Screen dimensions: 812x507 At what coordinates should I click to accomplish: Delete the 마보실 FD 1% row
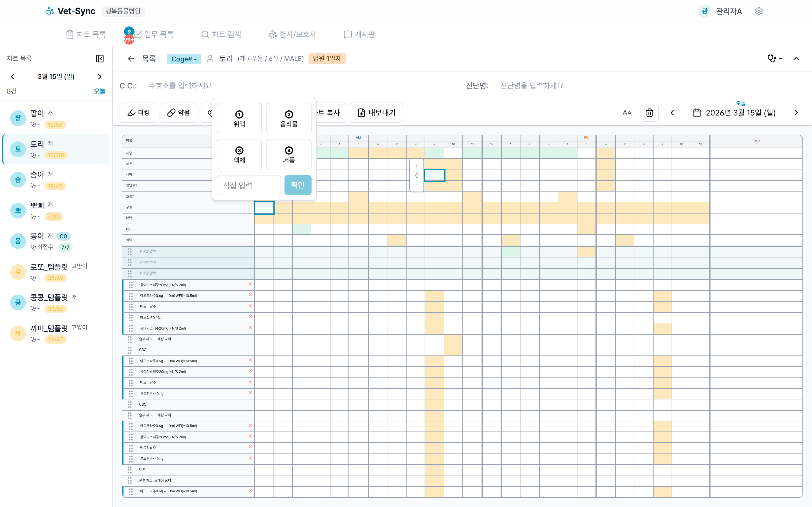[x=250, y=317]
